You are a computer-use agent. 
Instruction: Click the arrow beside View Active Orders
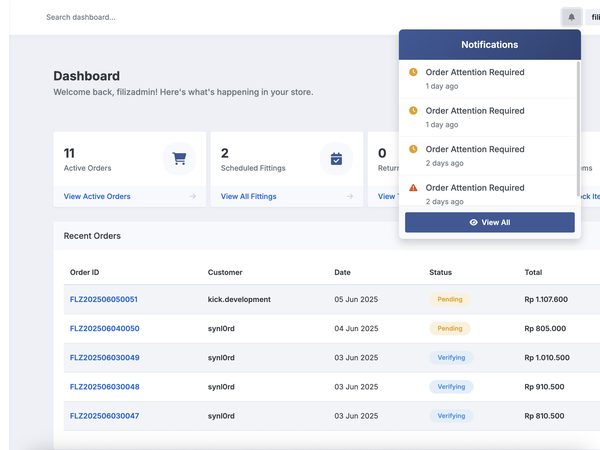(x=192, y=196)
